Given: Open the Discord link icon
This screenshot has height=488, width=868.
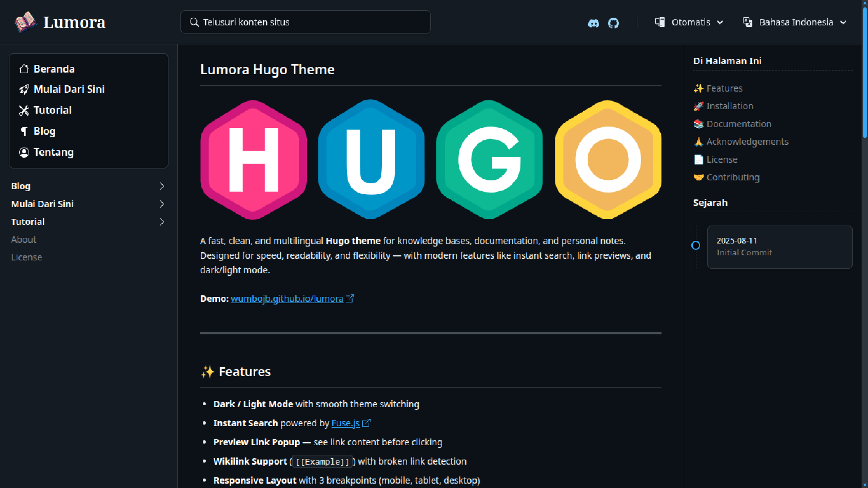Looking at the screenshot, I should pos(593,23).
